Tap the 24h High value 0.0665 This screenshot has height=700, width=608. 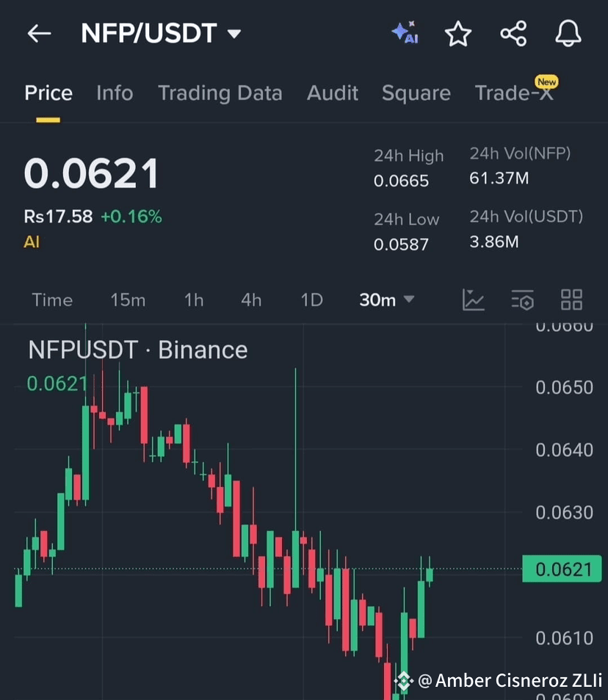click(401, 181)
